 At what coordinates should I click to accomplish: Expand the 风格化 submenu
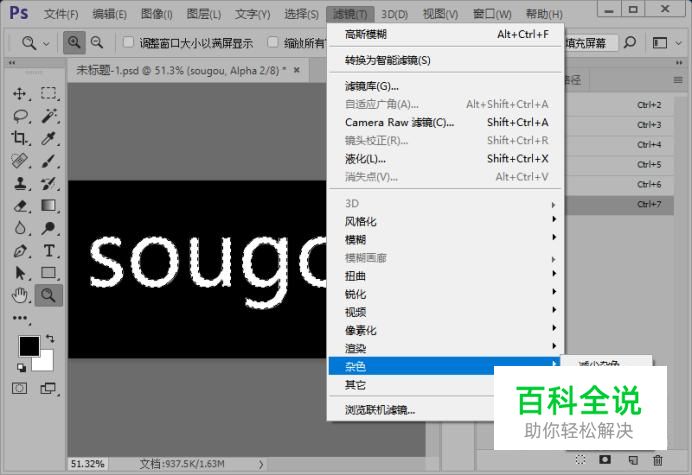pyautogui.click(x=445, y=222)
